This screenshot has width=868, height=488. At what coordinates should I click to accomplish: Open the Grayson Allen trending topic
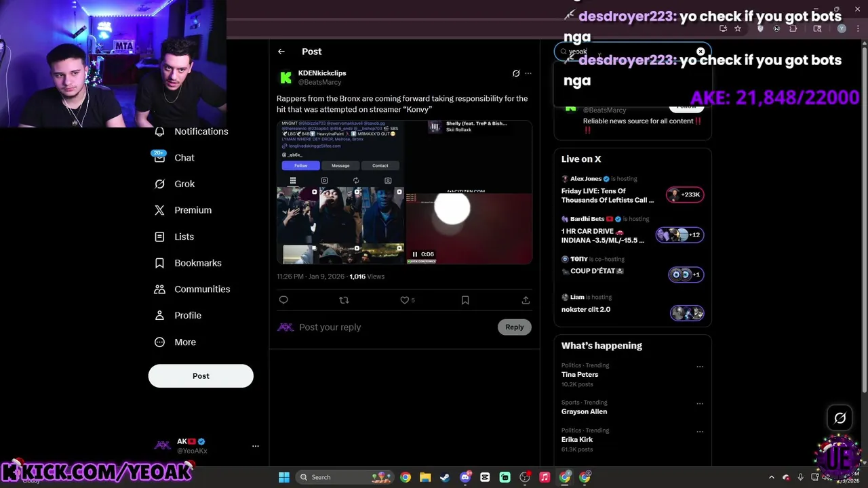(x=584, y=412)
